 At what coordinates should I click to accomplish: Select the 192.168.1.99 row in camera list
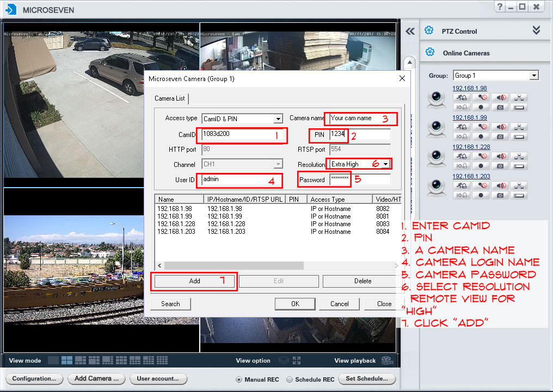coord(278,216)
